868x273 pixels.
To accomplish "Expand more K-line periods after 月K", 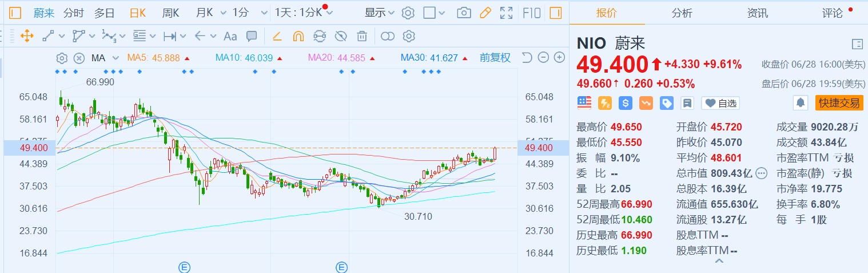I will click(x=222, y=13).
